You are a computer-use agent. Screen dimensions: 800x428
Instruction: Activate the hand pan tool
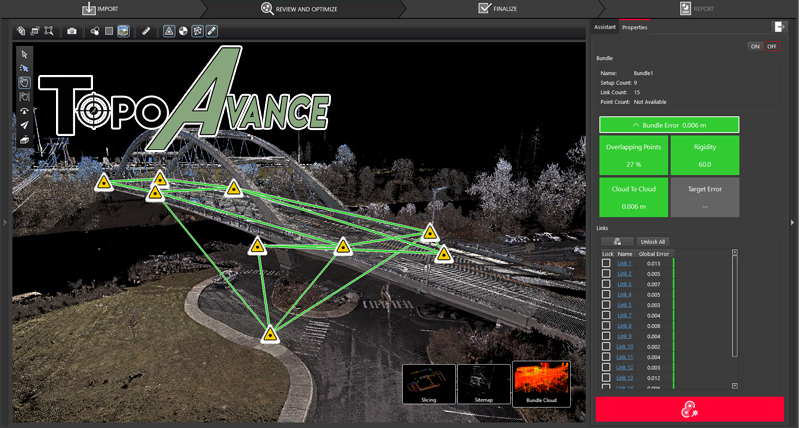pos(24,82)
